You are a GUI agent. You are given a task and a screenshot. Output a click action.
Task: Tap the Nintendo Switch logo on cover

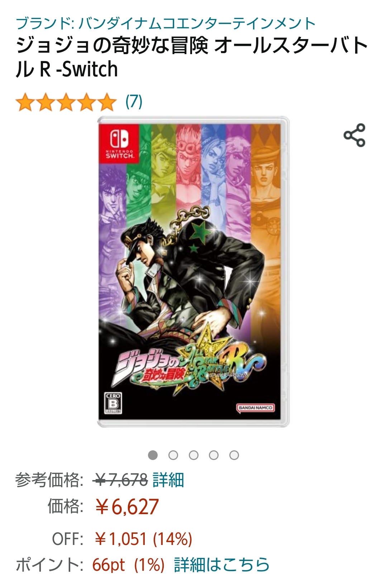(119, 143)
